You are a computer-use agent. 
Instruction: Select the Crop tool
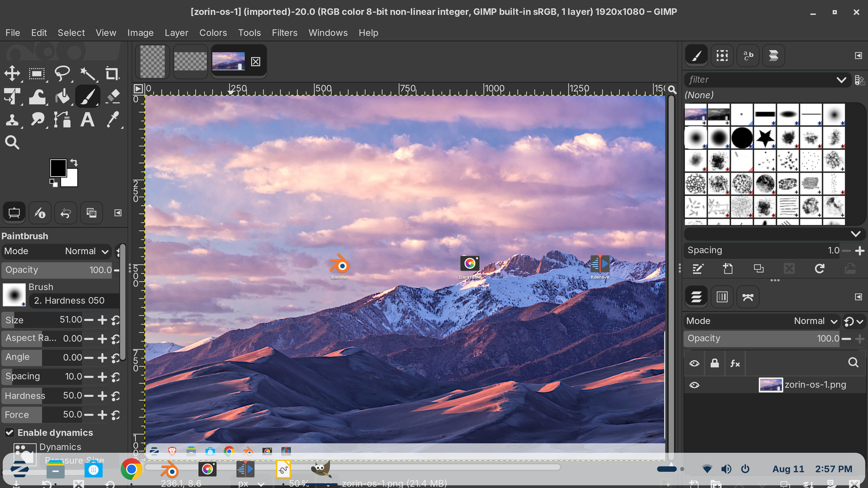[x=112, y=74]
